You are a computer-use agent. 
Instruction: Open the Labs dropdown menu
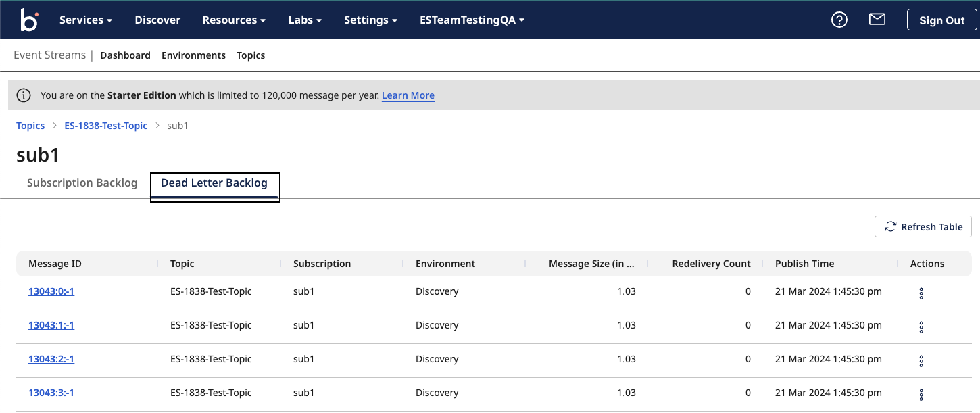pos(305,20)
